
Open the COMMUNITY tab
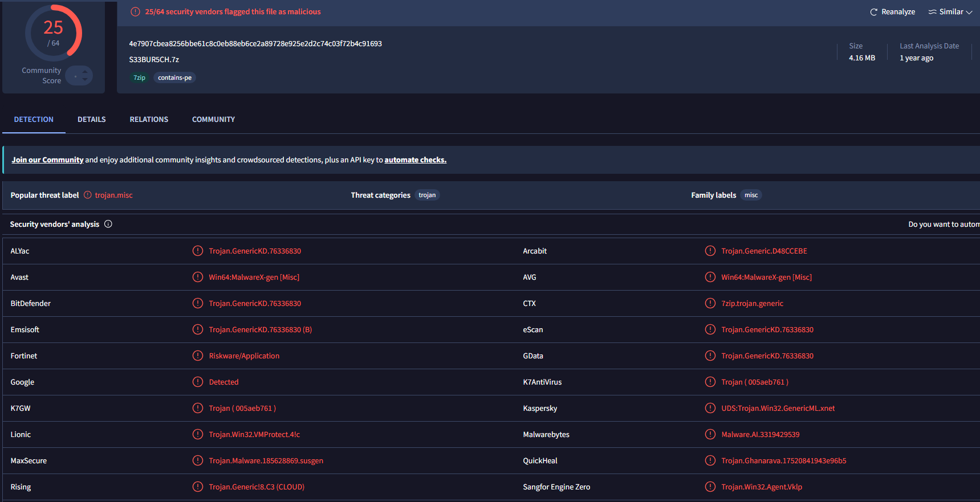tap(213, 120)
